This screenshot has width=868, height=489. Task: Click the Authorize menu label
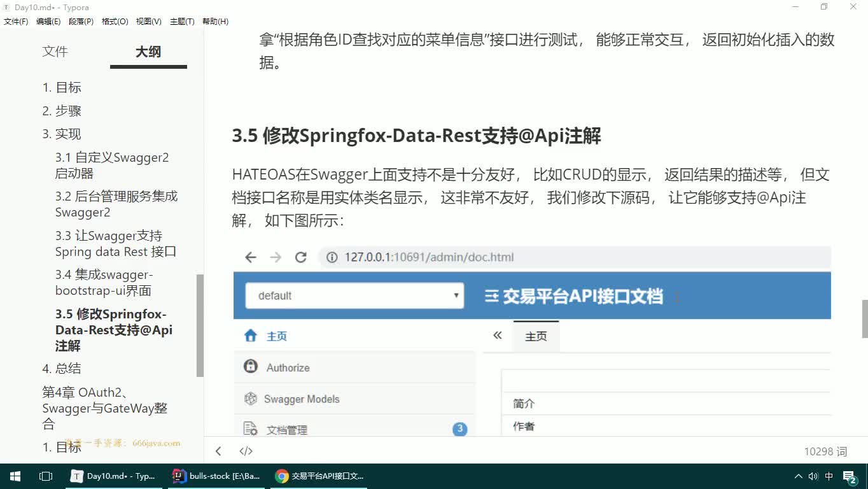[x=288, y=367]
